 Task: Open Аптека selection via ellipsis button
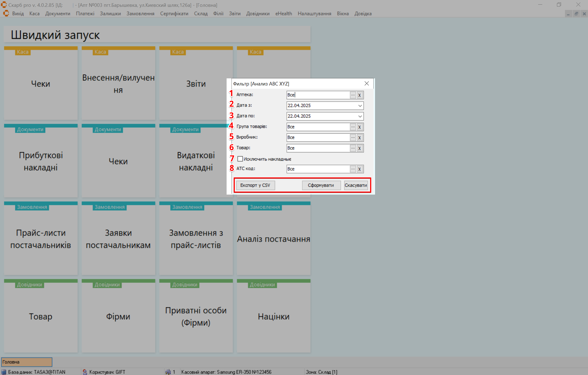point(353,95)
